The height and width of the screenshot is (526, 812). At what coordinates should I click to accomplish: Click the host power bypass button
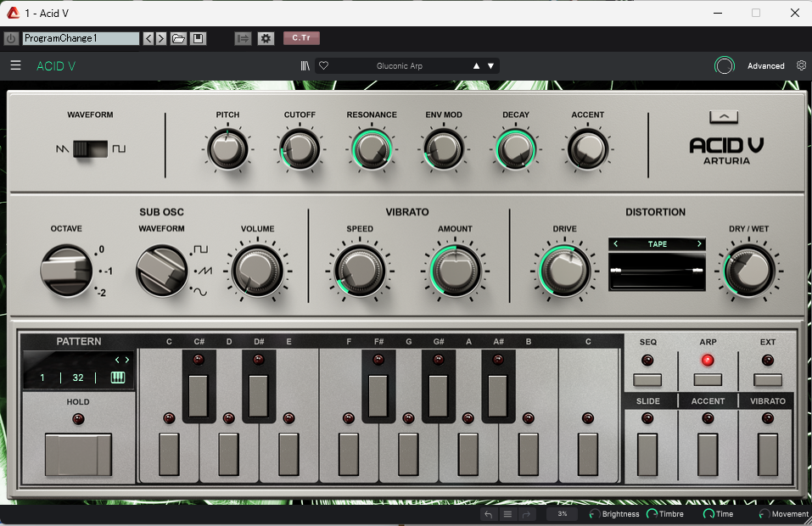[11, 38]
